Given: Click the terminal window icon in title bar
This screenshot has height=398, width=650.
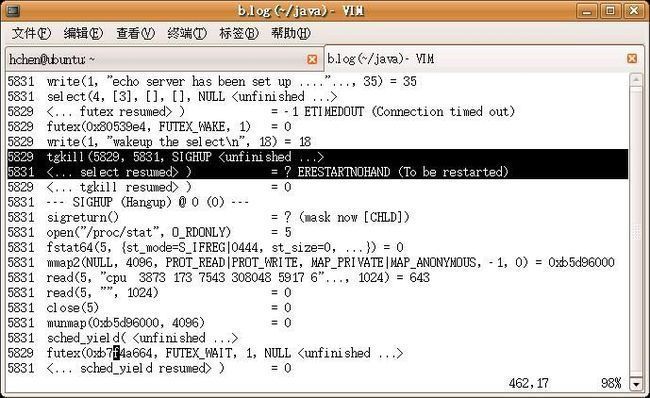Looking at the screenshot, I should pos(13,10).
